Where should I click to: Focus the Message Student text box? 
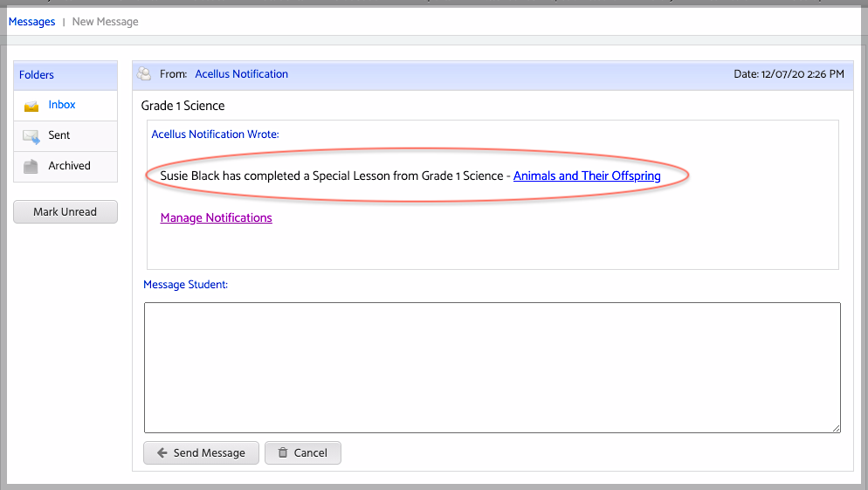(493, 368)
